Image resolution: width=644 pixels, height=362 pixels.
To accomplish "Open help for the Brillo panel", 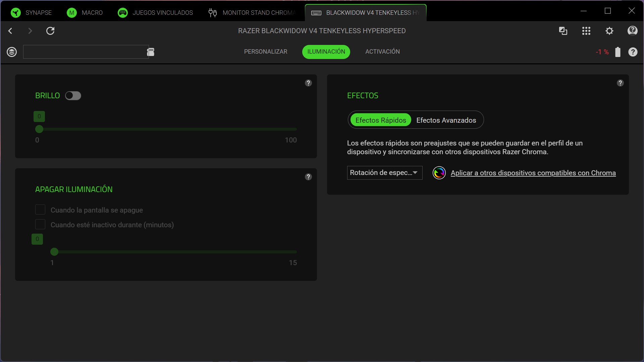I will pos(308,83).
